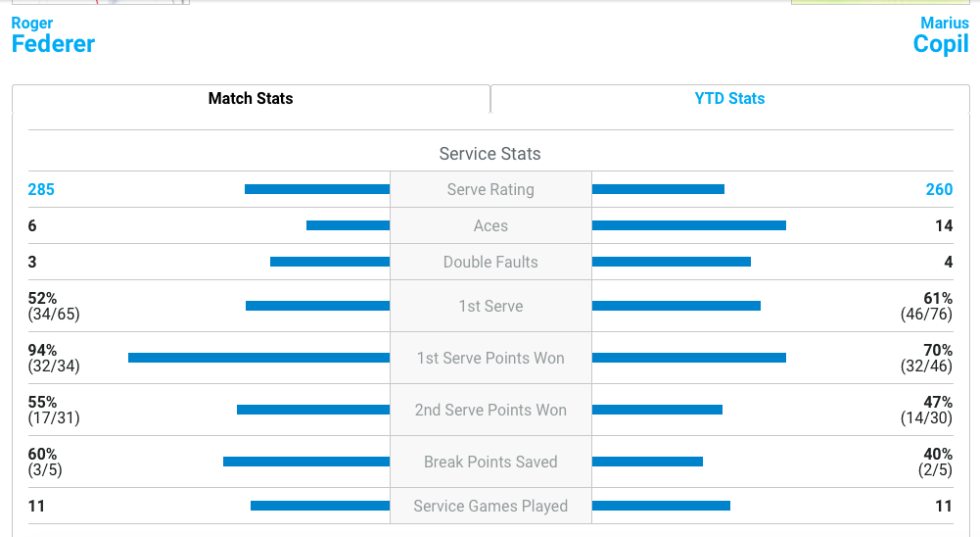This screenshot has width=980, height=537.
Task: Click Copil's 260 serve rating value
Action: click(x=939, y=189)
